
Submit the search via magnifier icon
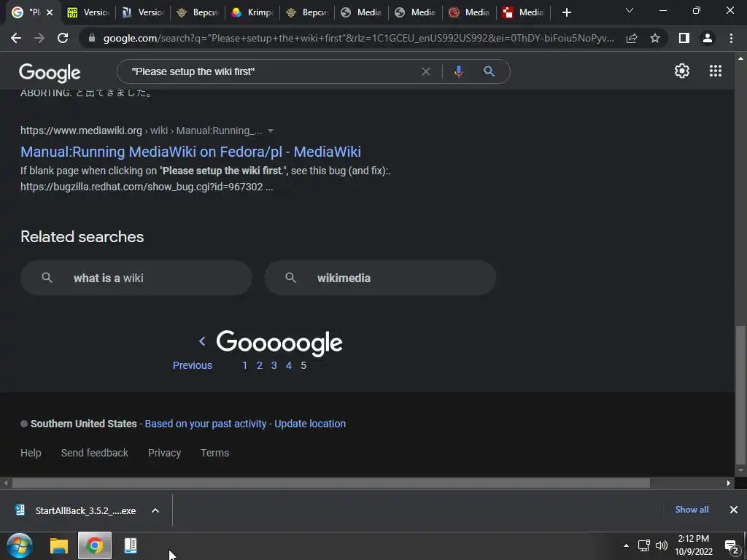click(489, 71)
